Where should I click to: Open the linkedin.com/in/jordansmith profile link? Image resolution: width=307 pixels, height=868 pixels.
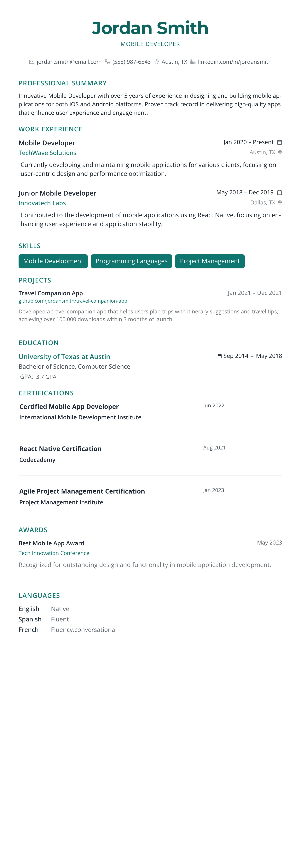[235, 62]
